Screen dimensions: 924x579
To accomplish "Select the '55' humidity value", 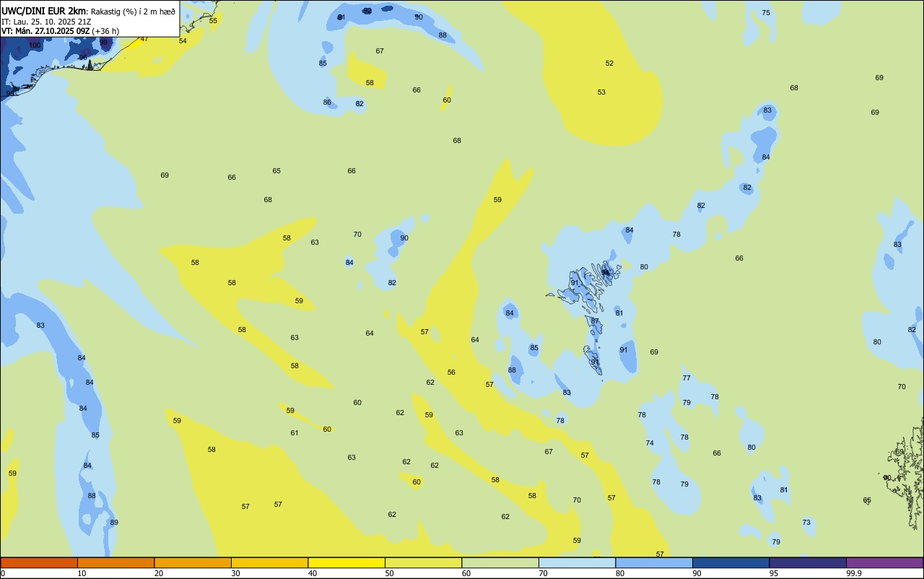I will click(x=213, y=20).
